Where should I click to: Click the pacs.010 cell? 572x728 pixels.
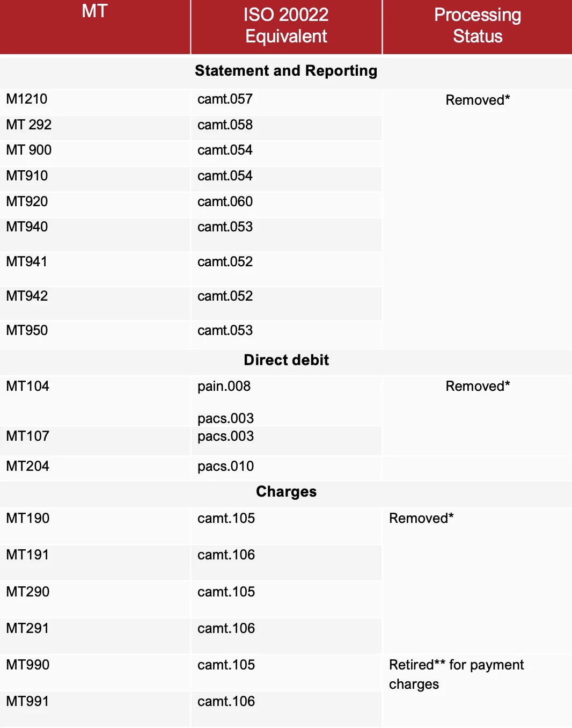[x=225, y=467]
